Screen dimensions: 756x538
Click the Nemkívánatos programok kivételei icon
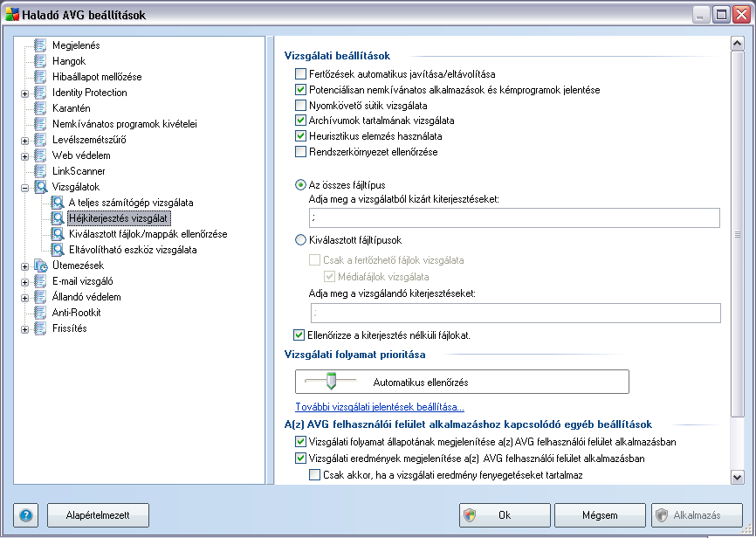tap(40, 124)
